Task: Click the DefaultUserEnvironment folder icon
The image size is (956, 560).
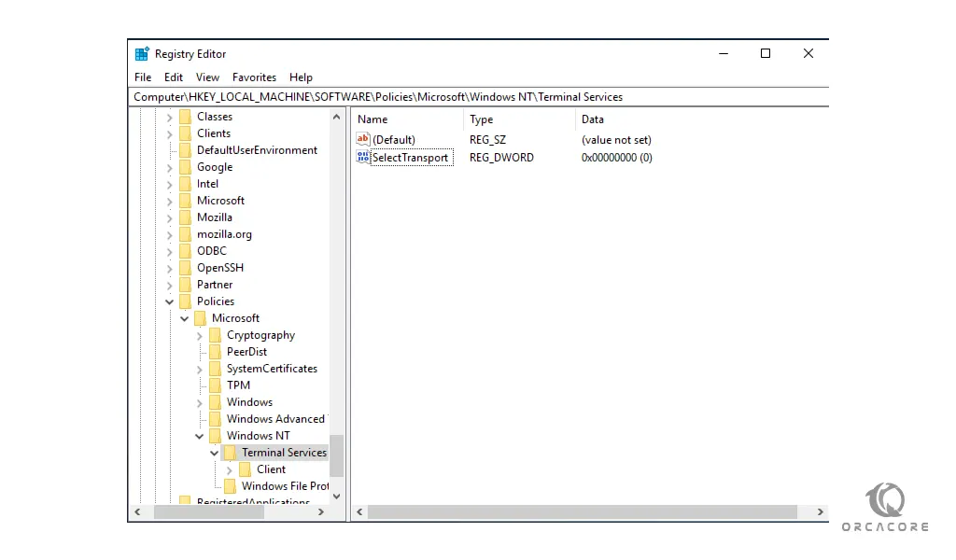Action: [186, 150]
